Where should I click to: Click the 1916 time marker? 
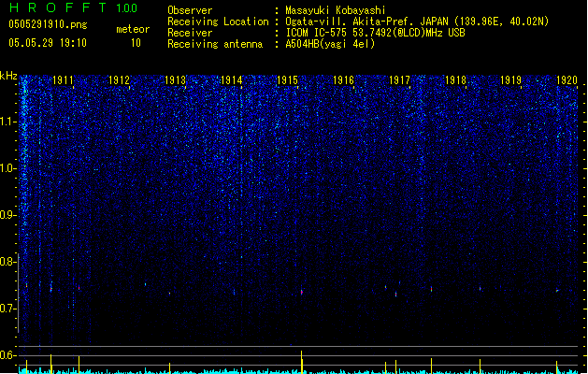[343, 80]
